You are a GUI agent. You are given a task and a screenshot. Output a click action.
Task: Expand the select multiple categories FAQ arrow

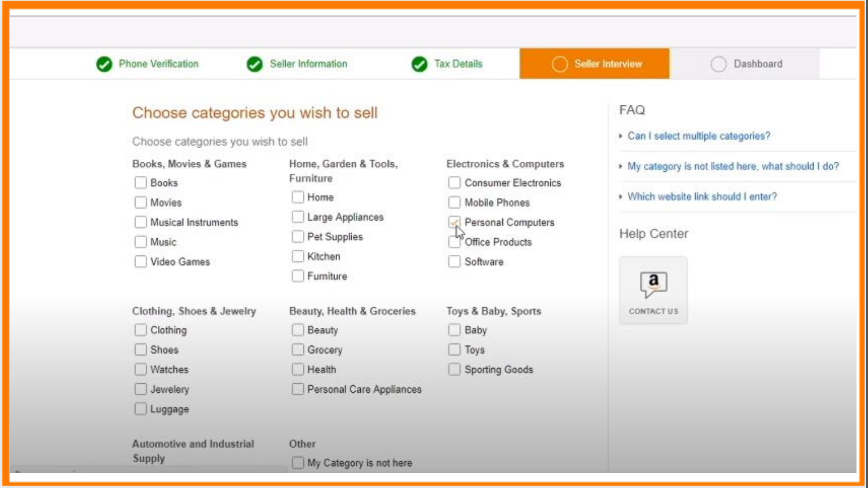(621, 136)
